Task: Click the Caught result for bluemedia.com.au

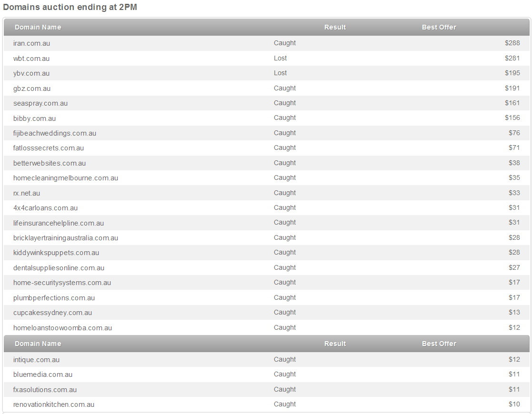Action: click(x=285, y=375)
